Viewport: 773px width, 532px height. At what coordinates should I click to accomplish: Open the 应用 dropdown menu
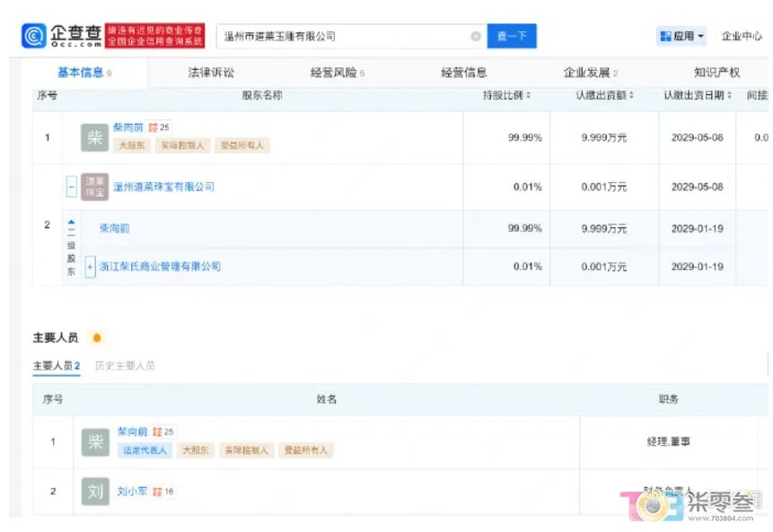[681, 37]
